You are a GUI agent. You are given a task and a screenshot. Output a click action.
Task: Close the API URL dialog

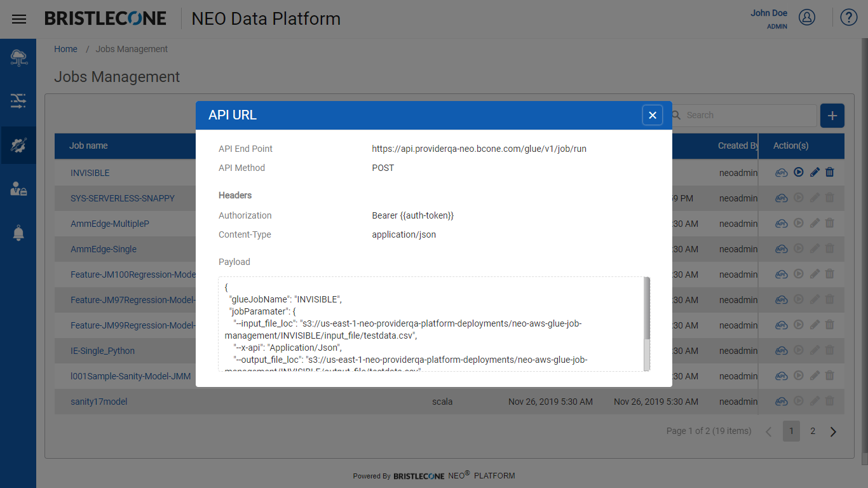tap(652, 115)
